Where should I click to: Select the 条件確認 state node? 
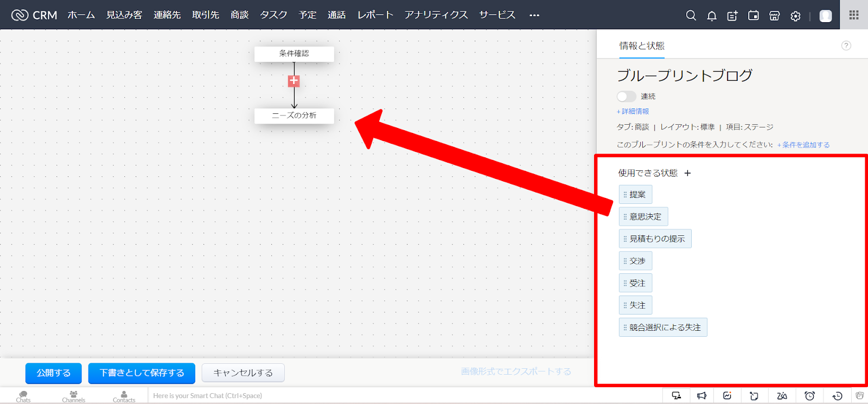point(294,54)
